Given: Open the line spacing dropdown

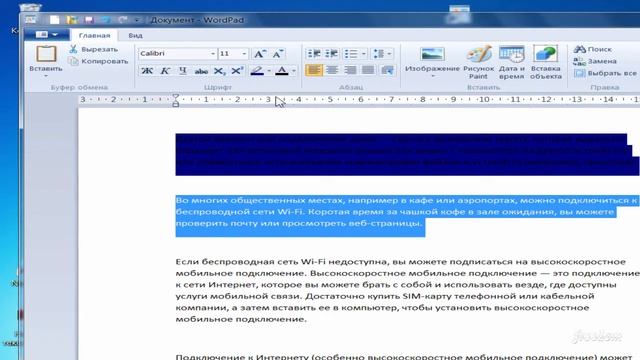Looking at the screenshot, I should tap(382, 53).
